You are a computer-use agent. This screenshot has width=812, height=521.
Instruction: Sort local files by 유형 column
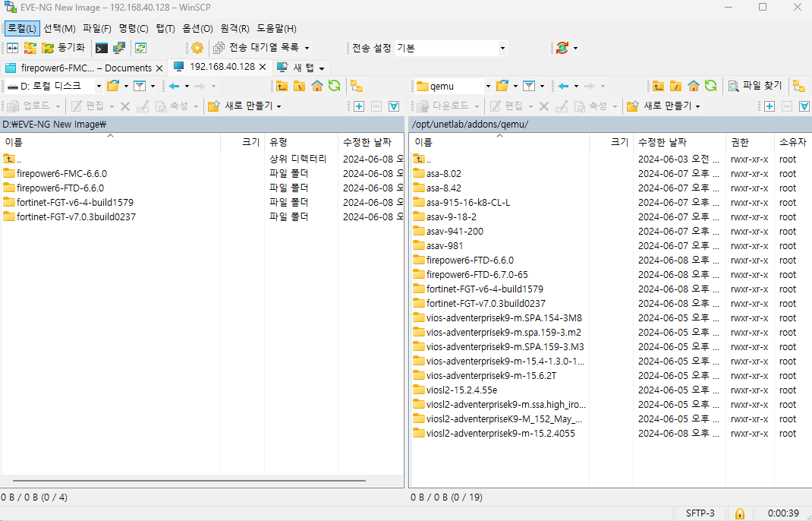point(301,141)
